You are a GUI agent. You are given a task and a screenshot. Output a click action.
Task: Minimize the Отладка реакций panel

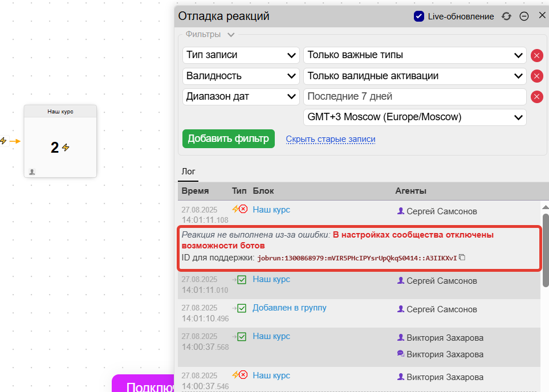click(524, 17)
